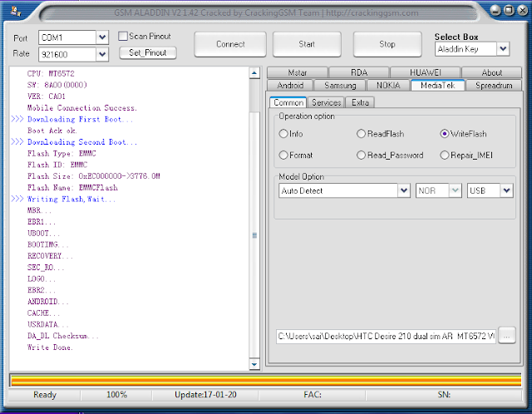Viewport: 532px width, 414px height.
Task: Click the 'Write Done.' log line
Action: [x=50, y=347]
